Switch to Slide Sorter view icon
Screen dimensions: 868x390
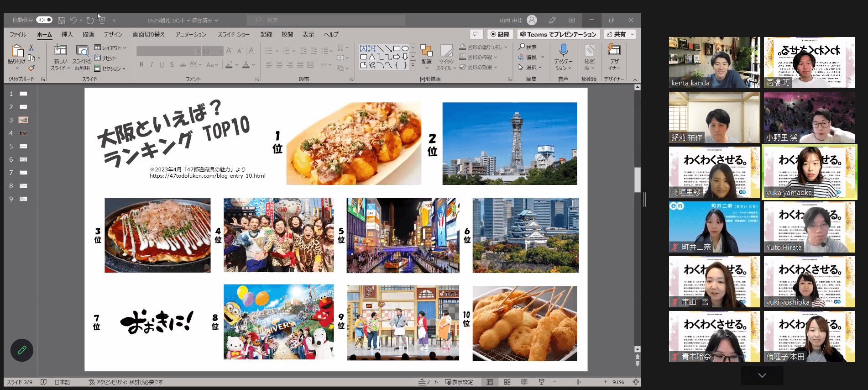pos(507,382)
